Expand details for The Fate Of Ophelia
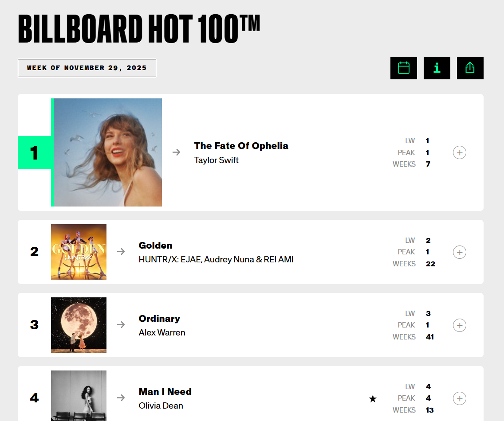This screenshot has height=421, width=504. pos(459,153)
